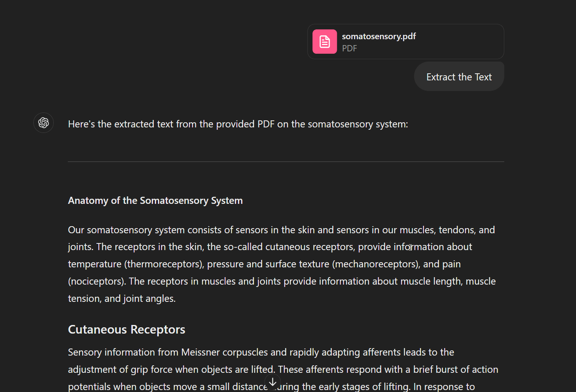Click the 'Here's the extracted text' intro line
Image resolution: width=576 pixels, height=392 pixels.
tap(238, 124)
